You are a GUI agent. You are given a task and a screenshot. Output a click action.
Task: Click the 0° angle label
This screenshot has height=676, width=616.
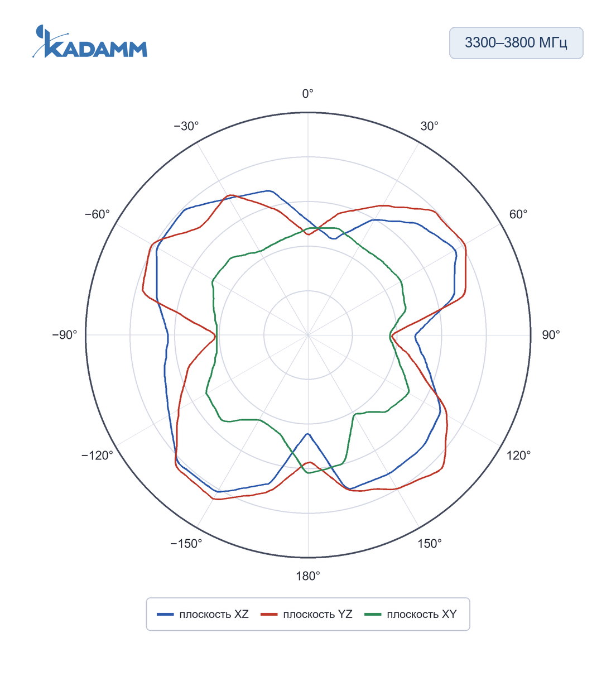[x=308, y=94]
